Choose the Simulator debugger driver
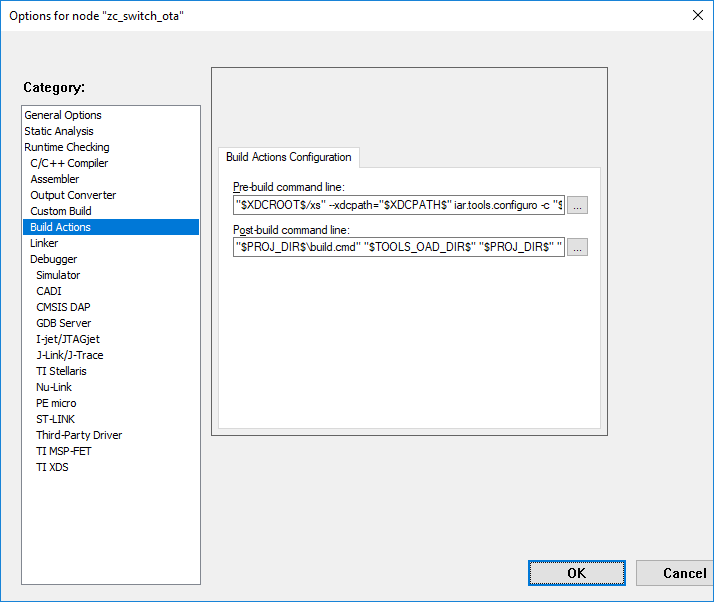This screenshot has width=714, height=604. tap(58, 275)
